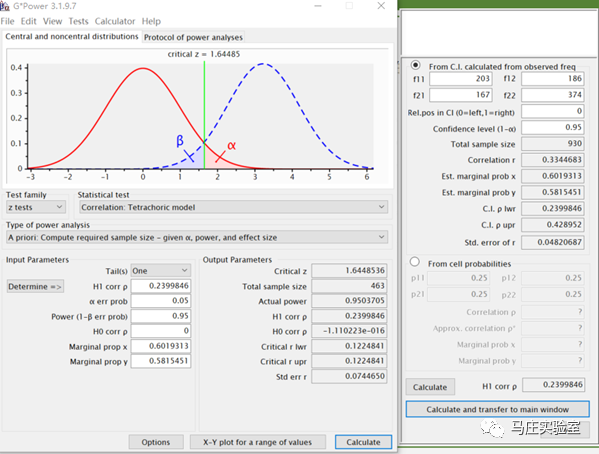599x454 pixels.
Task: Click the H1 corr ρ input field
Action: click(160, 286)
